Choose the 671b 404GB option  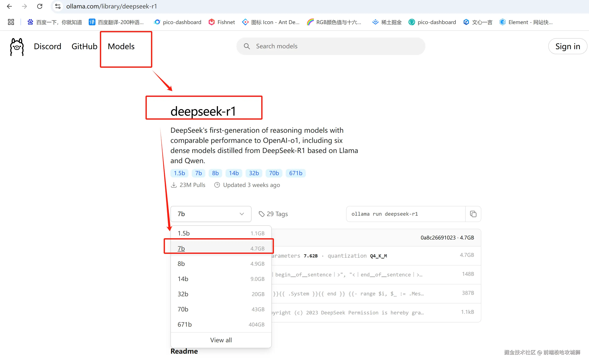pyautogui.click(x=221, y=324)
